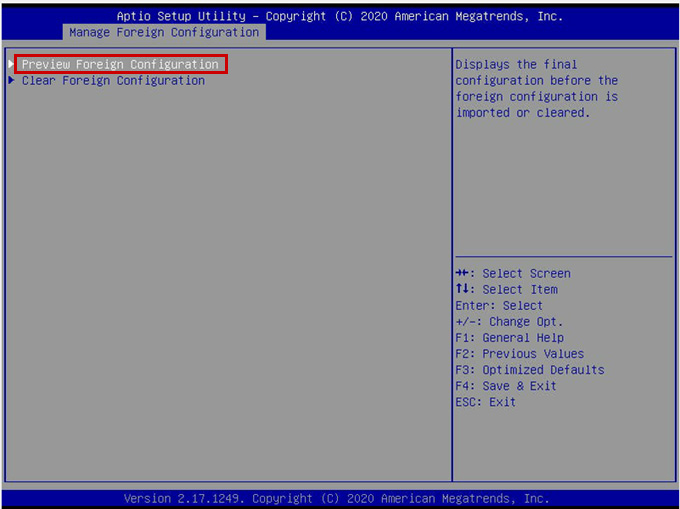
Task: Click the +/-: Change Opt. legend entry
Action: click(509, 322)
